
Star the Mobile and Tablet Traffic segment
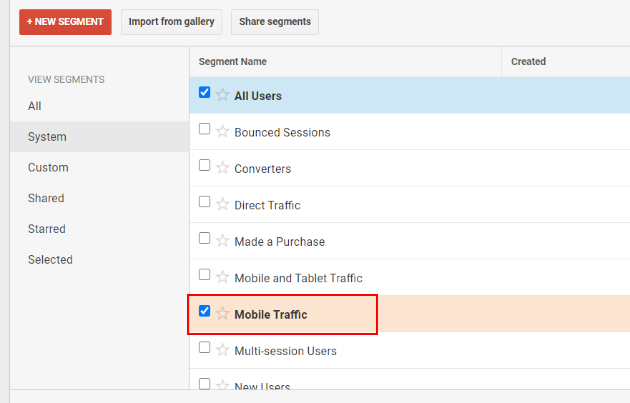point(222,277)
